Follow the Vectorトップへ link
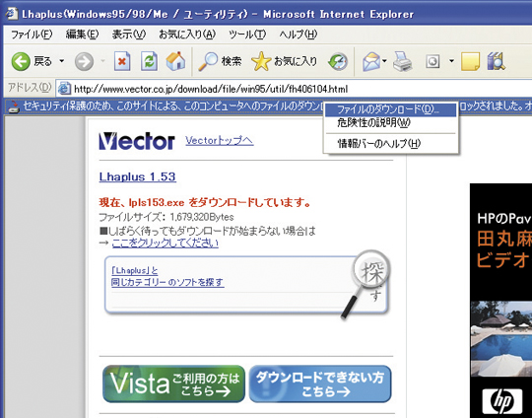This screenshot has width=532, height=418. click(219, 141)
